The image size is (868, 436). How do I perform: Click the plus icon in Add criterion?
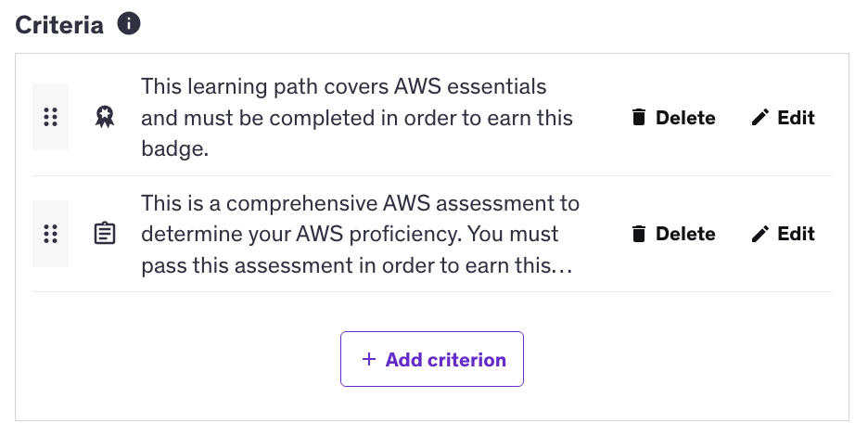(x=369, y=359)
